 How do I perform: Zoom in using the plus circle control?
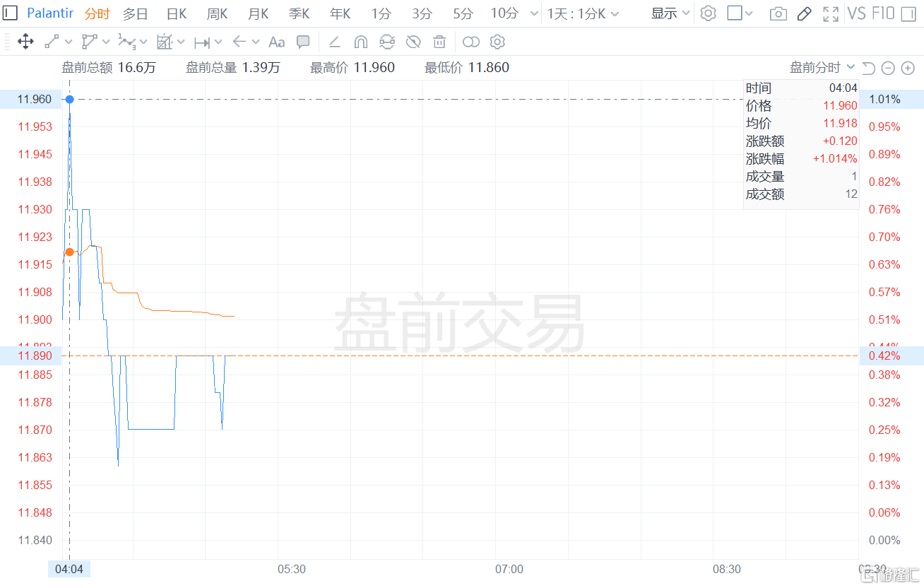coord(908,68)
